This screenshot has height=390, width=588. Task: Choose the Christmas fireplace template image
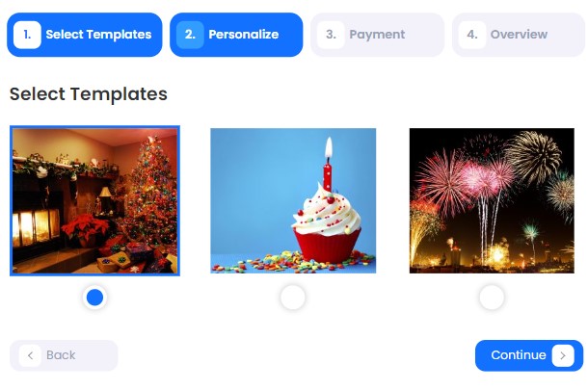94,201
